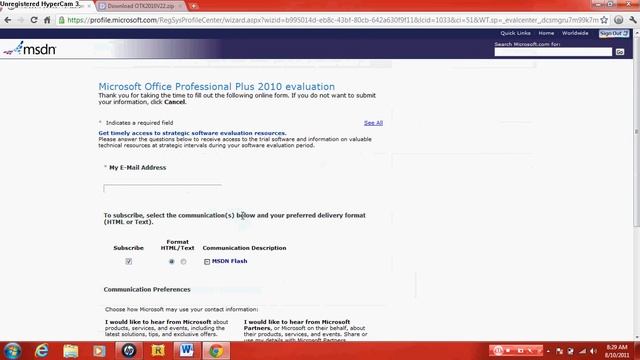Open the network signal icon in the tray

[x=582, y=351]
